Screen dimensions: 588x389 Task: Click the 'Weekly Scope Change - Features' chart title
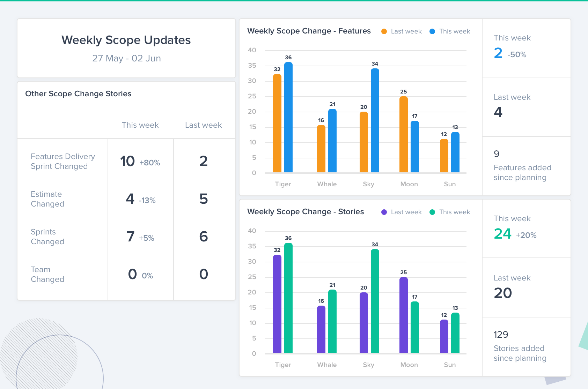[309, 31]
